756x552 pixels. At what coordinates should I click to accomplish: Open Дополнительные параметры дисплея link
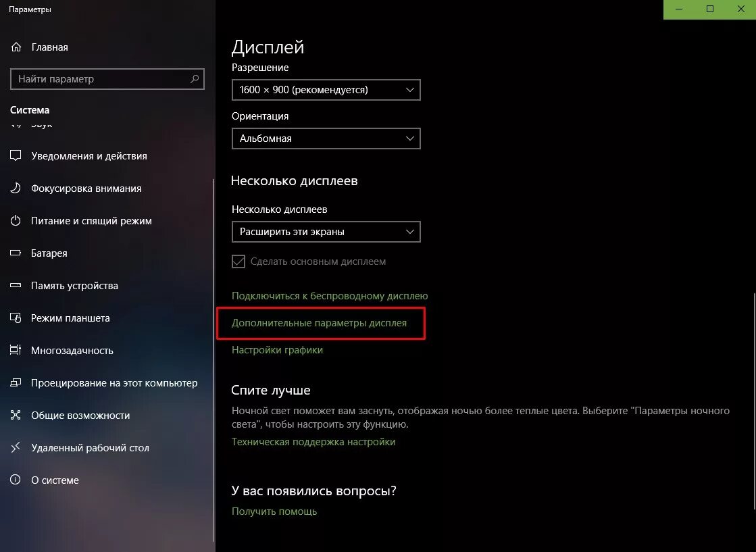[319, 323]
